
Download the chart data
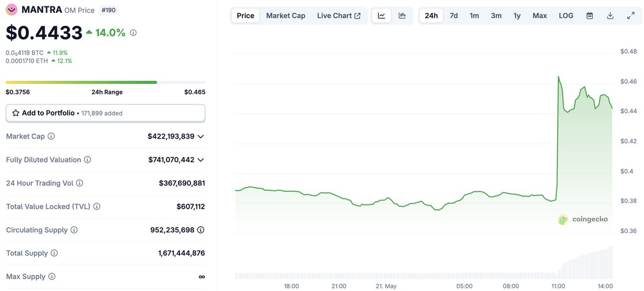click(x=610, y=16)
